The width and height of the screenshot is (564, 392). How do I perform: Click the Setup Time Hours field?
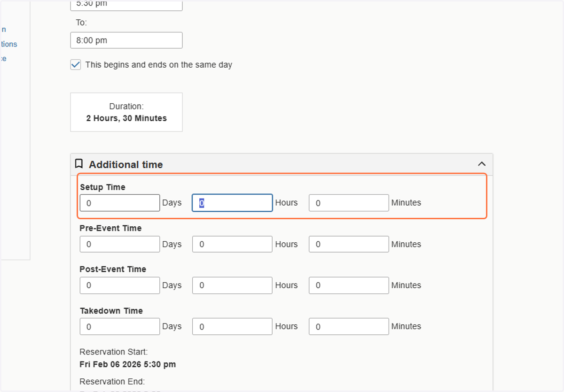[x=232, y=203]
